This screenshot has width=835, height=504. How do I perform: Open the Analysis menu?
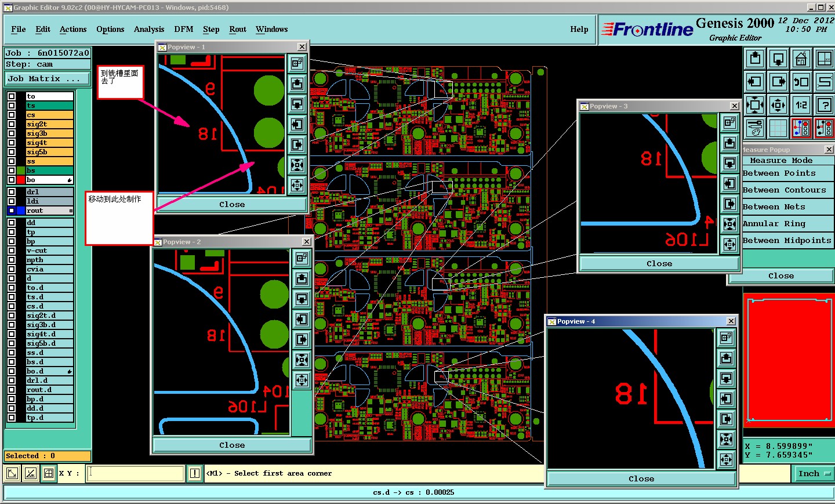click(149, 29)
